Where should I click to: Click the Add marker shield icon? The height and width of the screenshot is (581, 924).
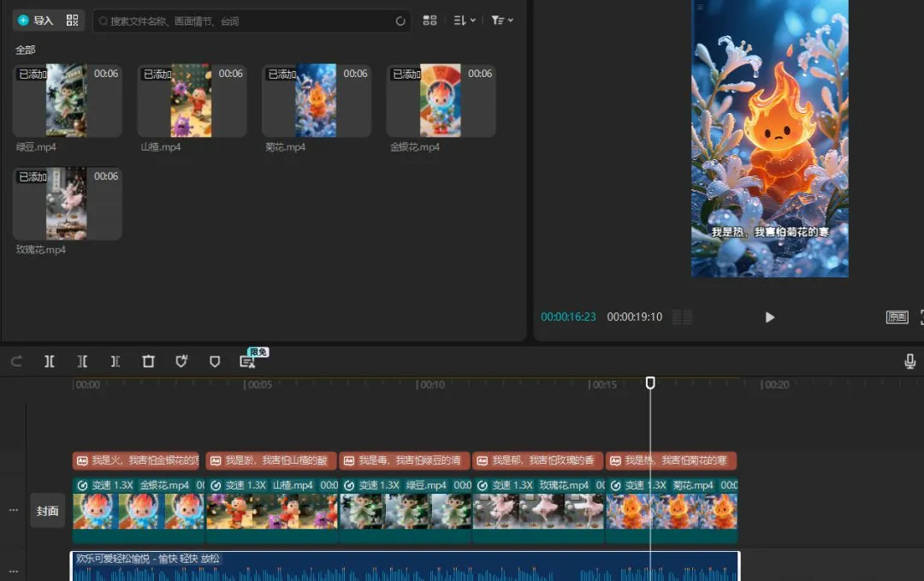point(215,361)
